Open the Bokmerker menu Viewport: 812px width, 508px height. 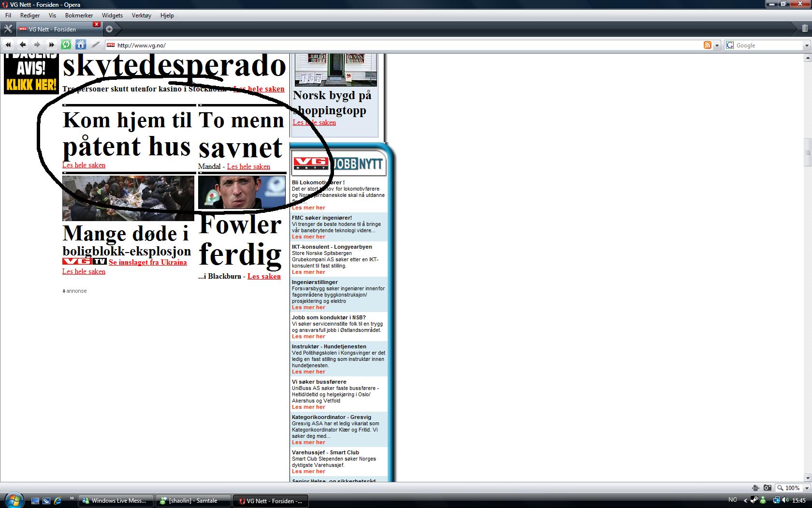click(x=79, y=15)
